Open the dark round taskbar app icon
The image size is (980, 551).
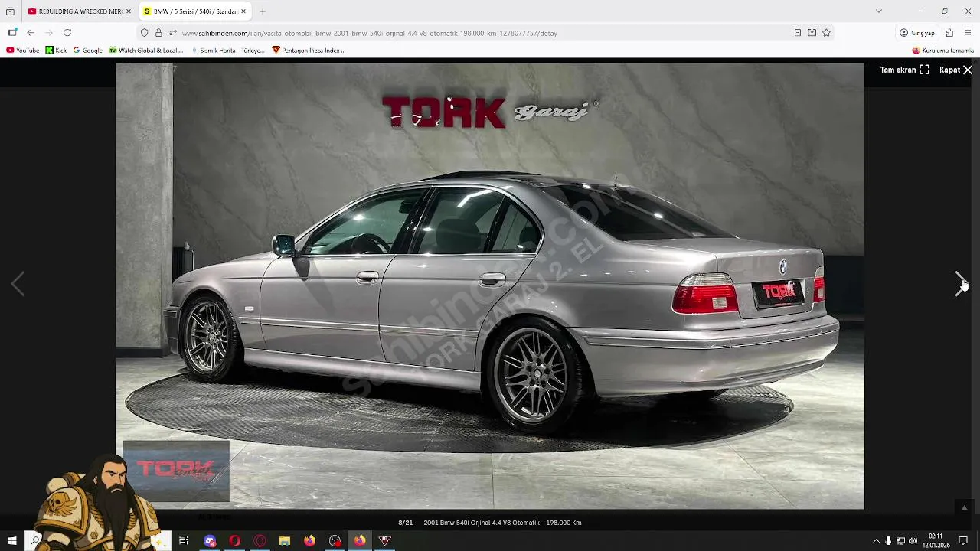335,541
